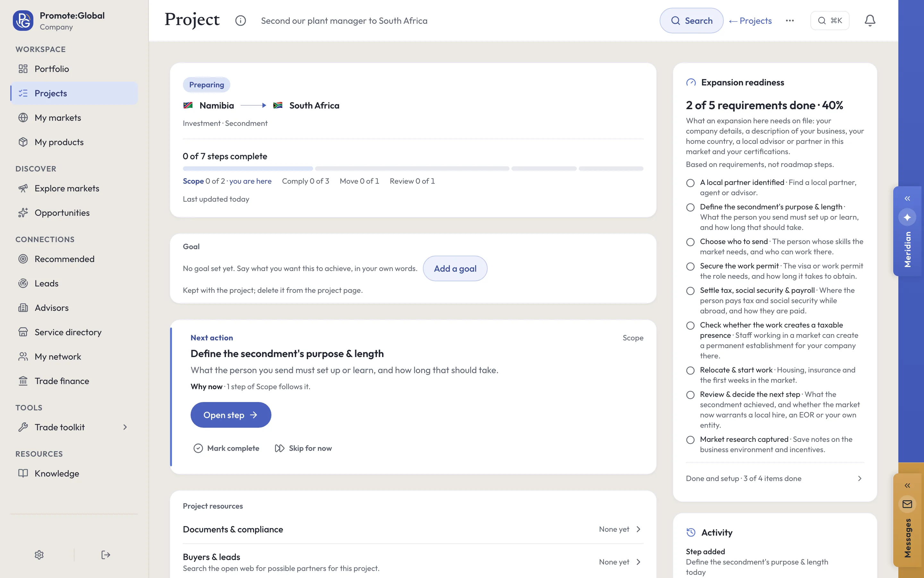This screenshot has height=578, width=924.
Task: Click Add a goal button
Action: click(455, 268)
